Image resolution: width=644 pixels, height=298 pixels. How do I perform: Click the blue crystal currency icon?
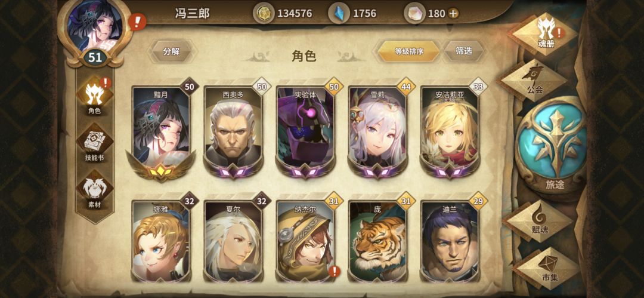click(339, 14)
